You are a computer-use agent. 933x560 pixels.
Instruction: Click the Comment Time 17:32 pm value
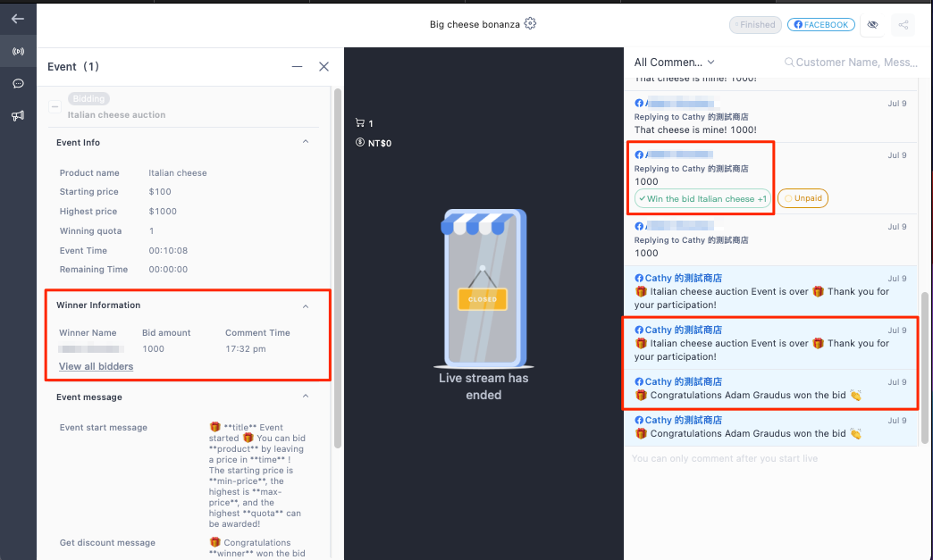click(245, 349)
